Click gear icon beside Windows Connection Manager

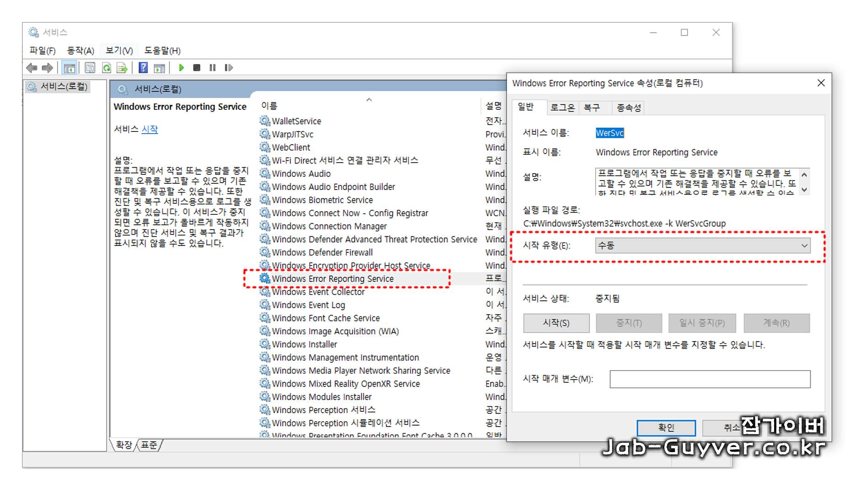coord(265,226)
